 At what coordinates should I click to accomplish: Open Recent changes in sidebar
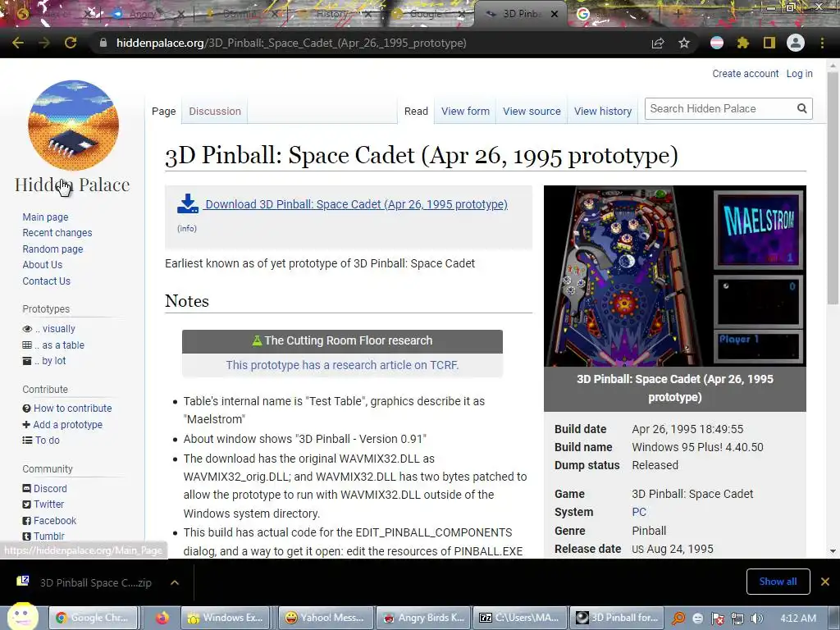coord(57,232)
